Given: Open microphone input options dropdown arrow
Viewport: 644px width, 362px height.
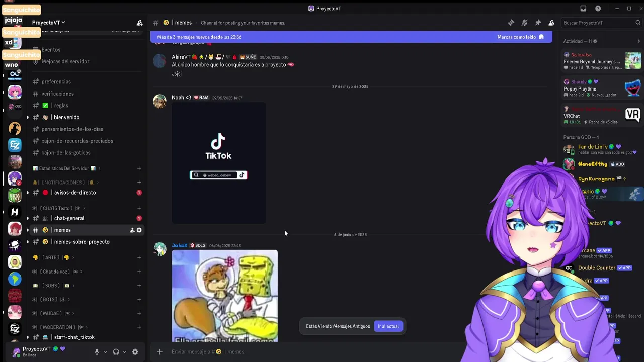Looking at the screenshot, I should tap(105, 352).
